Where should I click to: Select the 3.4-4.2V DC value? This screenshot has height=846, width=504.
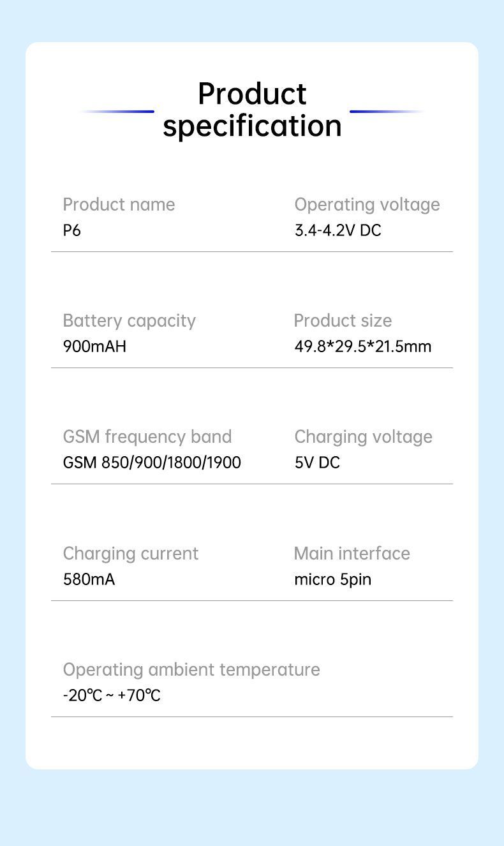click(337, 230)
